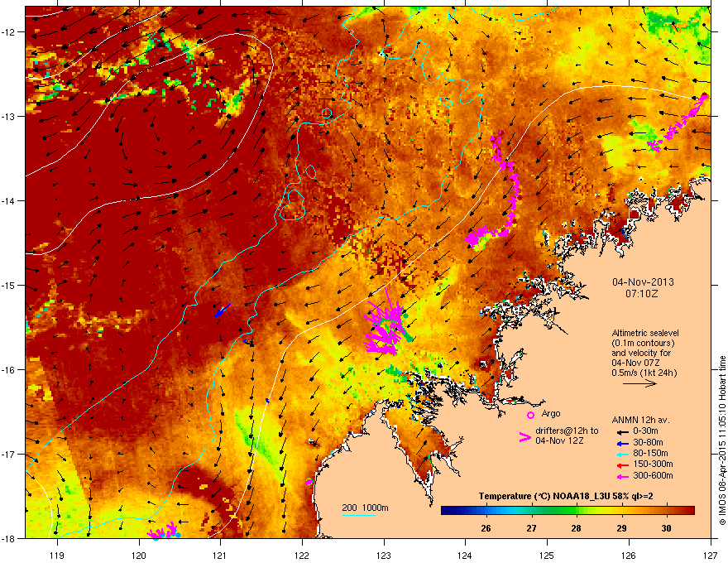Click the longitude label 127
The width and height of the screenshot is (728, 563).
(x=710, y=555)
